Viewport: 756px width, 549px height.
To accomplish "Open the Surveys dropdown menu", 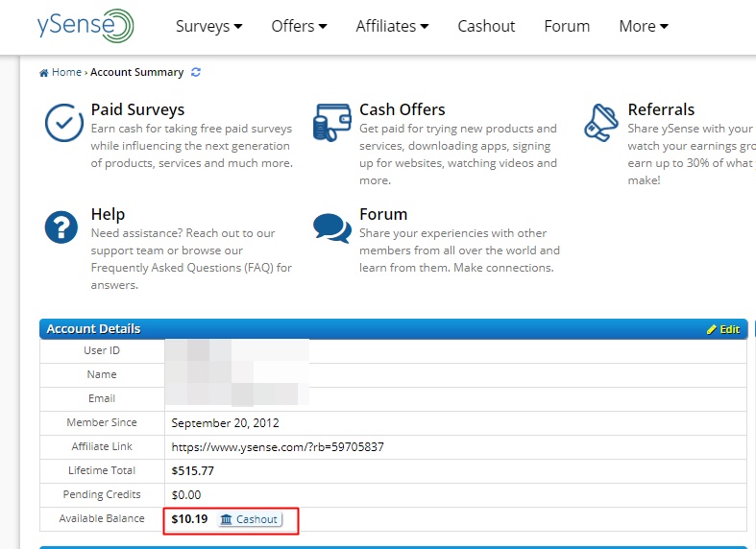I will 208,26.
